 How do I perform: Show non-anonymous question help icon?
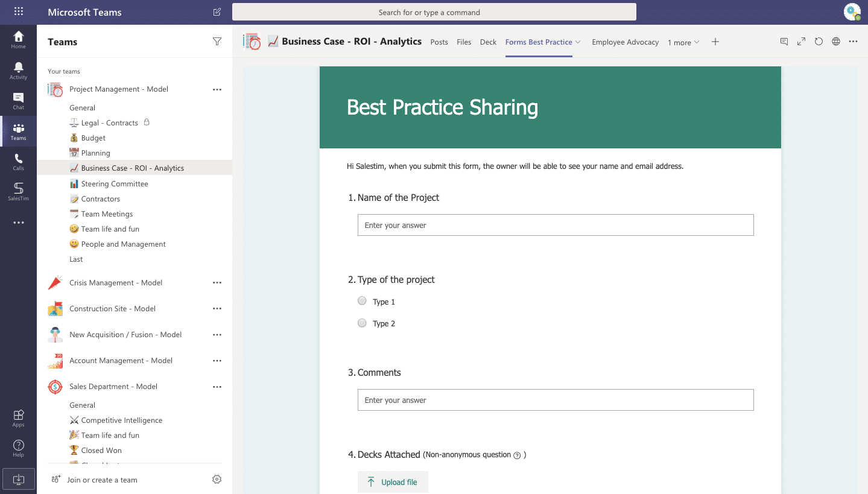point(517,455)
